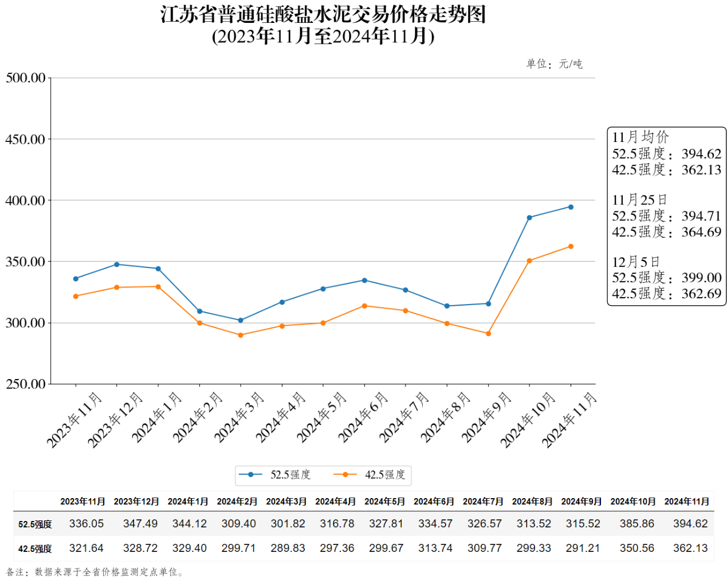Click the chart title 江苏省普通硅酸盐水泥交易价格走势图
Screen dimensions: 727x588
pos(323,15)
